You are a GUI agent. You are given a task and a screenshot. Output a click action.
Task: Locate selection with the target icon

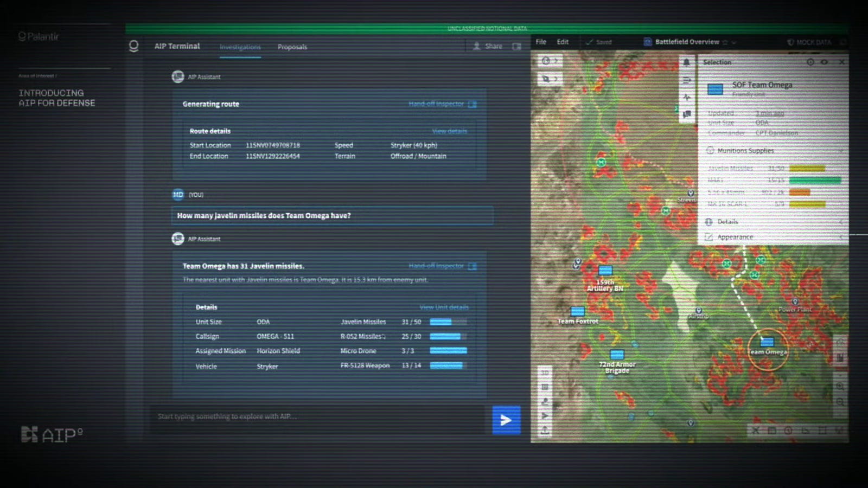pos(810,62)
